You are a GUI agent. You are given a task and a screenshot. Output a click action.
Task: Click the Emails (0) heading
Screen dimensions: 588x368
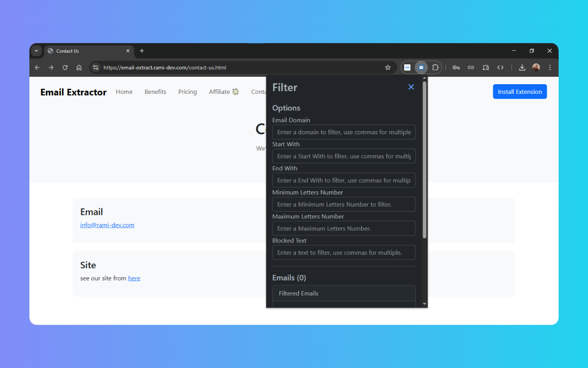(289, 278)
